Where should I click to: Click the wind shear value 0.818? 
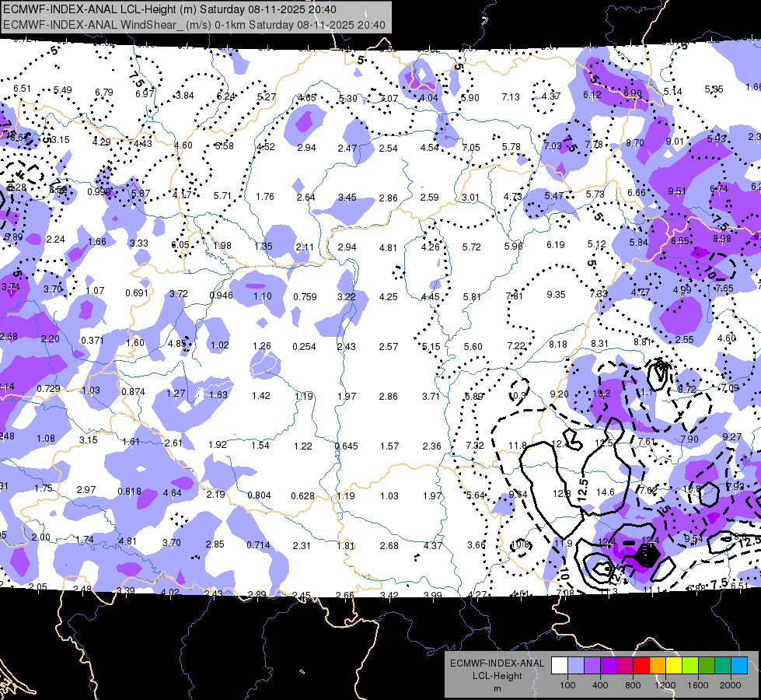(x=130, y=491)
